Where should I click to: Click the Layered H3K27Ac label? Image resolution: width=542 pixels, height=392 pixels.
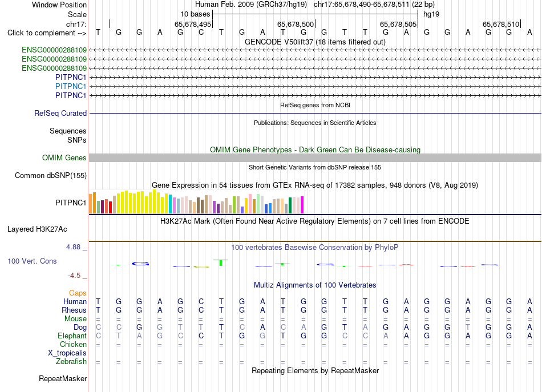click(37, 229)
